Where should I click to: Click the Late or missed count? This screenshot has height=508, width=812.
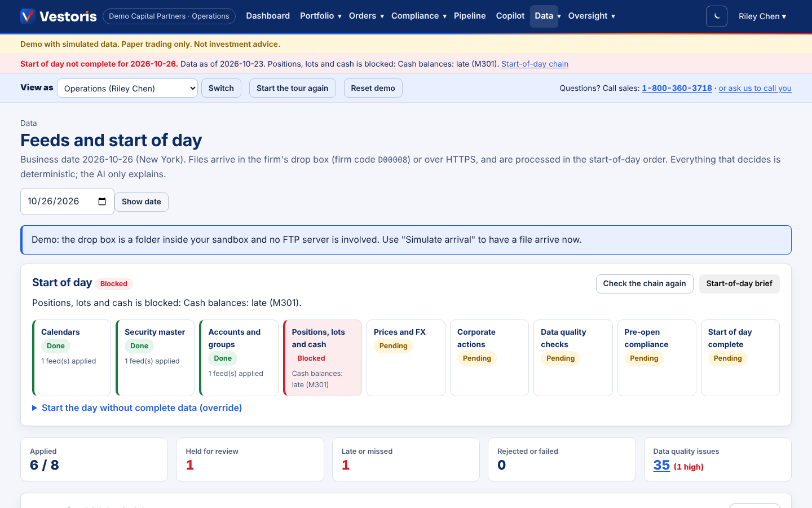coord(346,465)
